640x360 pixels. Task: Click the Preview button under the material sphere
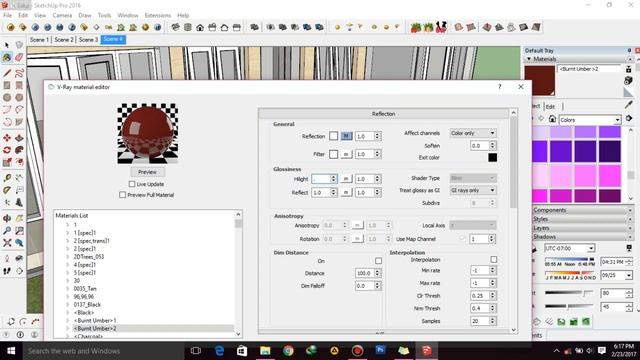pos(147,172)
